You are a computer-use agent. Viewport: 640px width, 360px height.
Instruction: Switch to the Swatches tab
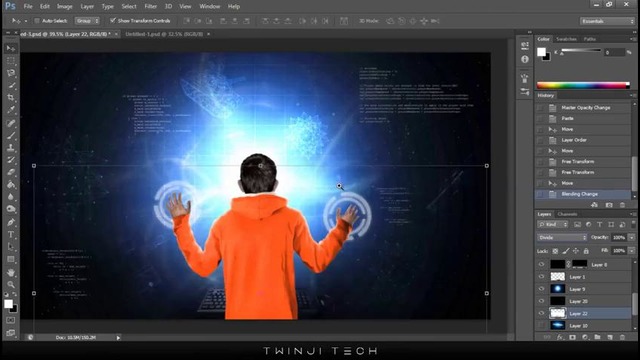(566, 39)
